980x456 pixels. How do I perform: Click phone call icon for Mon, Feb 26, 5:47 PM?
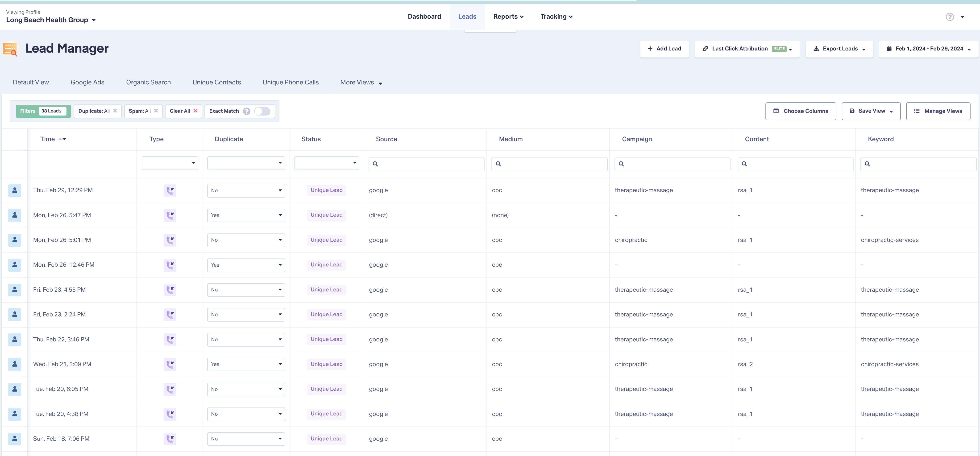[x=170, y=215]
